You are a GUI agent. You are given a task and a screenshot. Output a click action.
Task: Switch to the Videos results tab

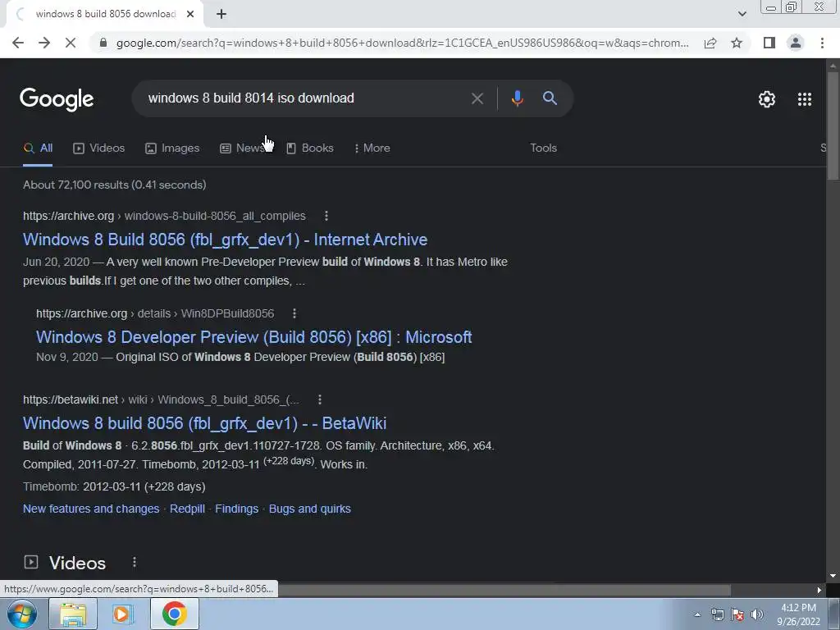pyautogui.click(x=98, y=148)
